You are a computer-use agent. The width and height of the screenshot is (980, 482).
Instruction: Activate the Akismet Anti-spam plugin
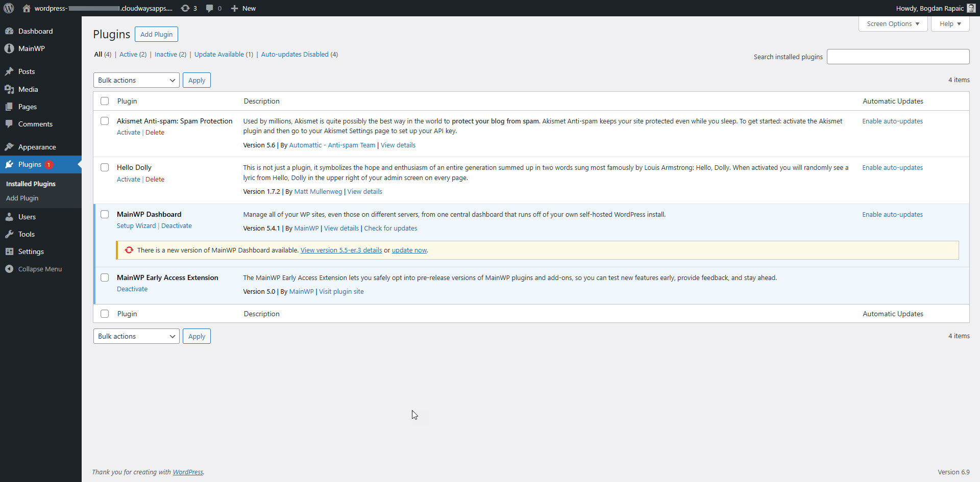[128, 133]
